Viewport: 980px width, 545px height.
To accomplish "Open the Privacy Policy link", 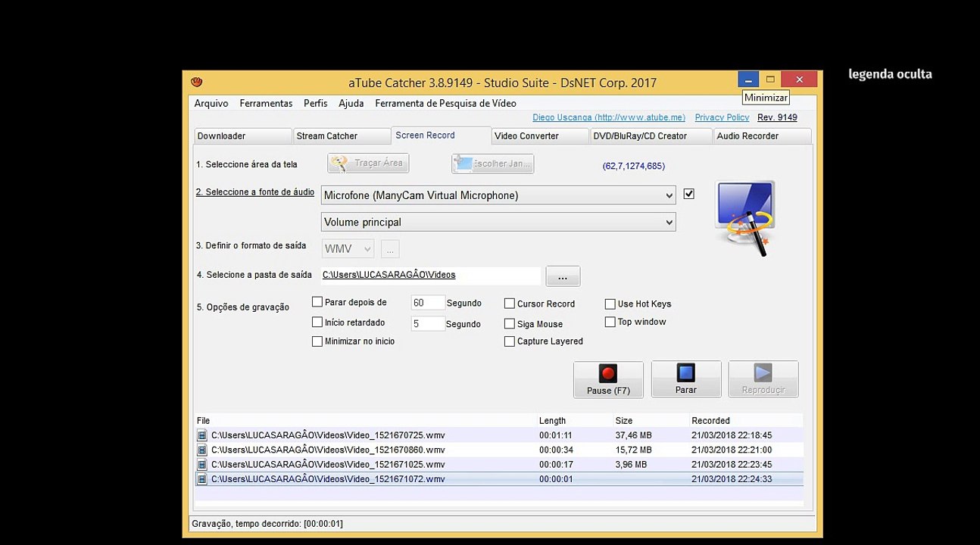I will pyautogui.click(x=722, y=117).
